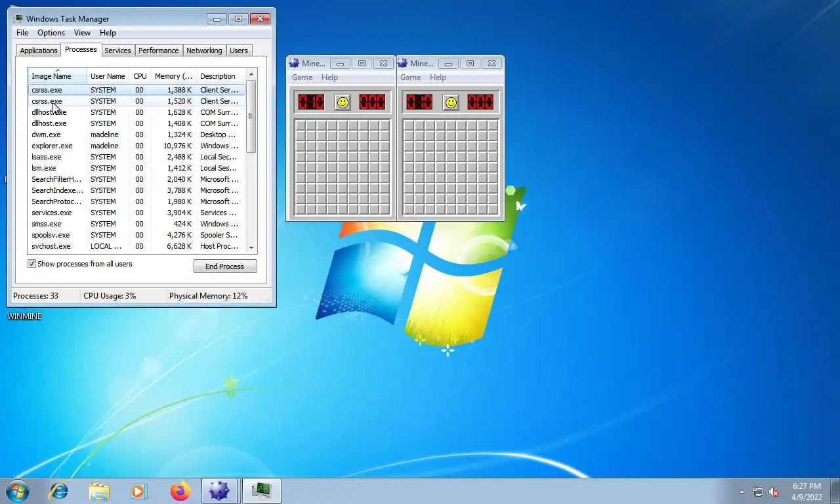
Task: Click process list scrollbar down arrow
Action: [251, 248]
